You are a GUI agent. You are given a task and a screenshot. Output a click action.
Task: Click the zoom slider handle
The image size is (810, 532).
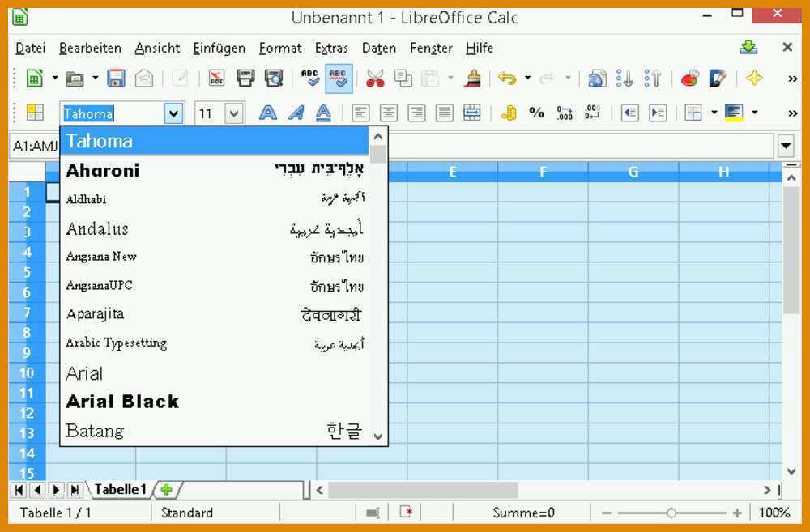[x=671, y=513]
